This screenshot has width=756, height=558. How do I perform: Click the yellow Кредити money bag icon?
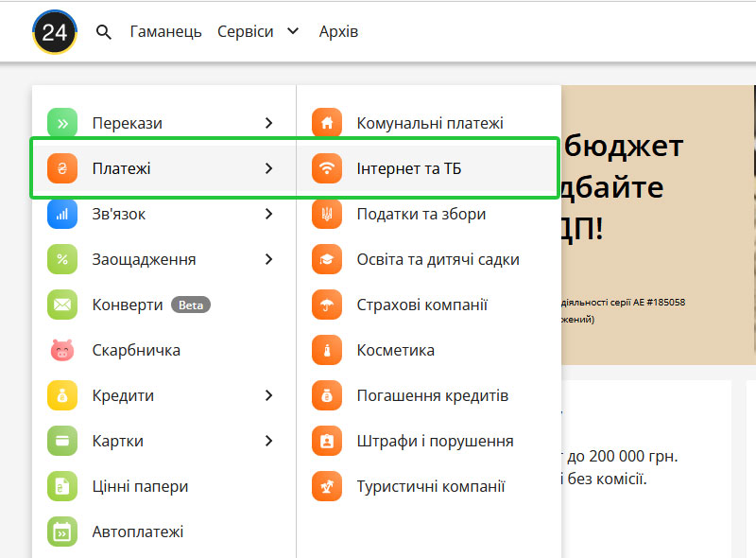(x=62, y=395)
